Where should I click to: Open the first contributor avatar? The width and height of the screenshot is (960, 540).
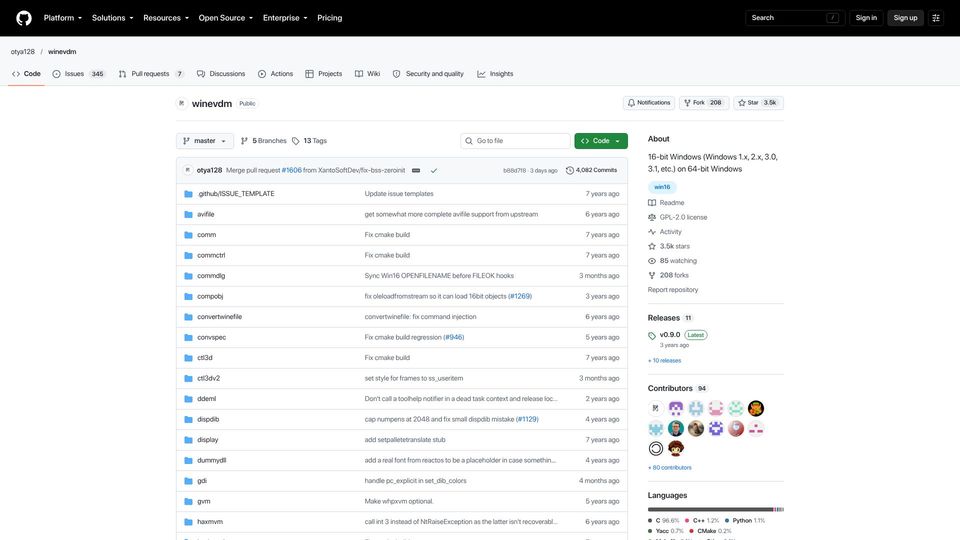(x=656, y=408)
